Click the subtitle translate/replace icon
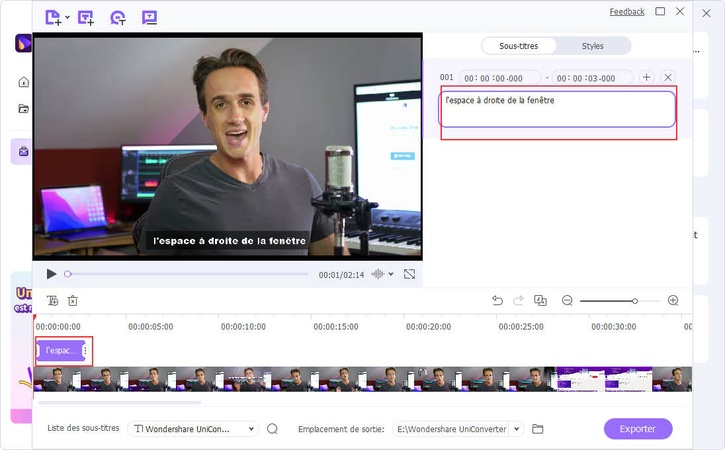 540,301
